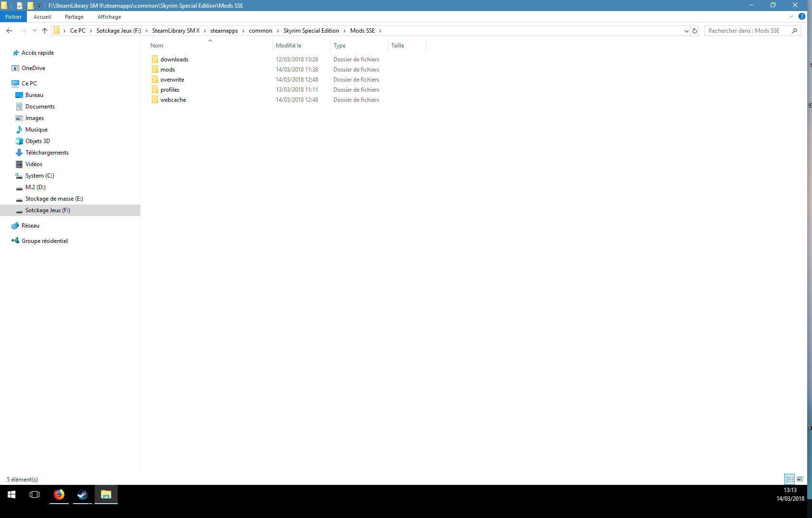Open the Windows Start menu

12,494
